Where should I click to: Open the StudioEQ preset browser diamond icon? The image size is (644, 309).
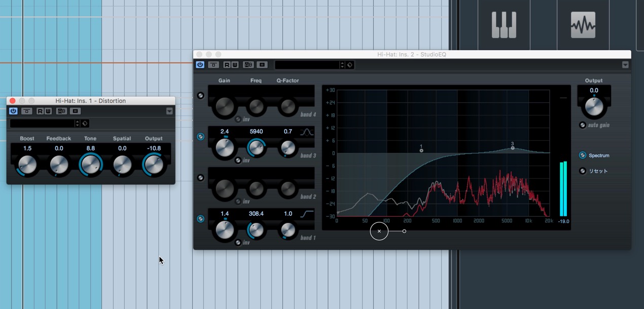click(x=350, y=65)
